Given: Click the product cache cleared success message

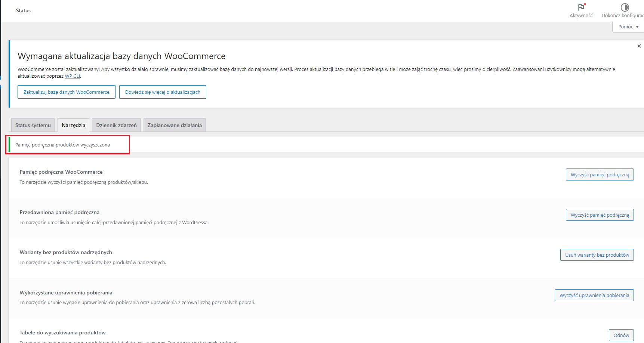Looking at the screenshot, I should pyautogui.click(x=62, y=145).
